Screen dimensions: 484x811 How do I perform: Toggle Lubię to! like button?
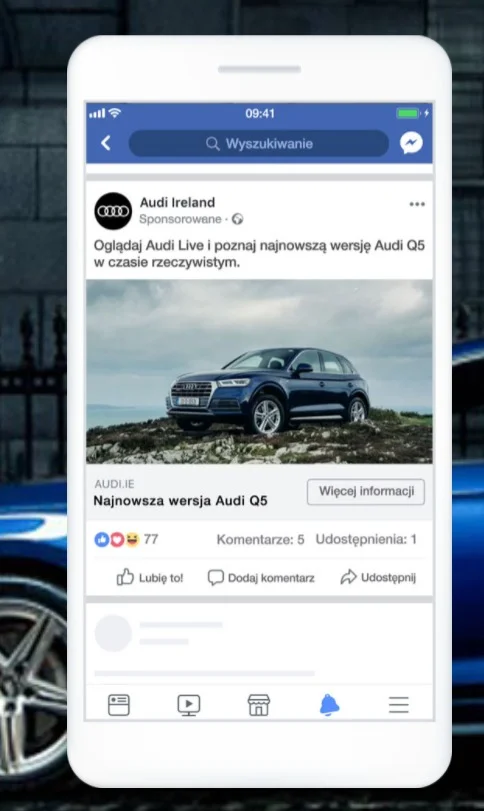[x=149, y=577]
